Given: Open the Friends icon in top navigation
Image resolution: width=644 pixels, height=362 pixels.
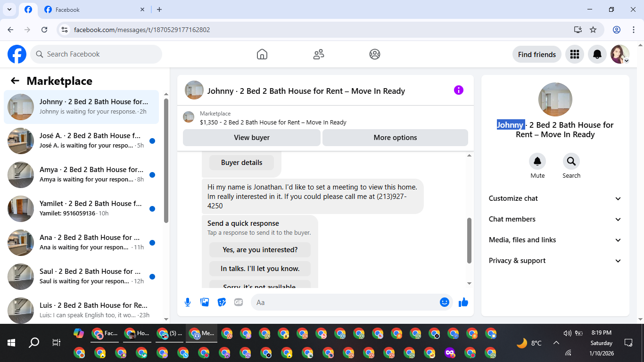Looking at the screenshot, I should pos(319,54).
